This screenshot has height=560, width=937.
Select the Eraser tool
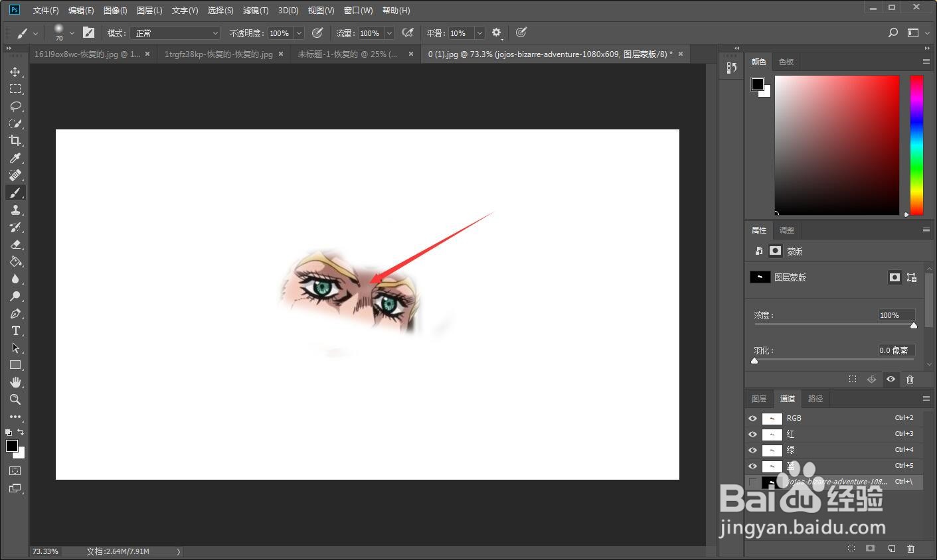(15, 244)
